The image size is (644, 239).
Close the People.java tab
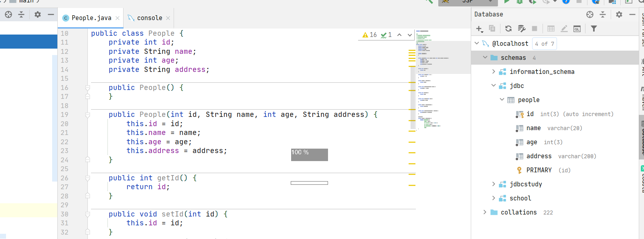(117, 18)
